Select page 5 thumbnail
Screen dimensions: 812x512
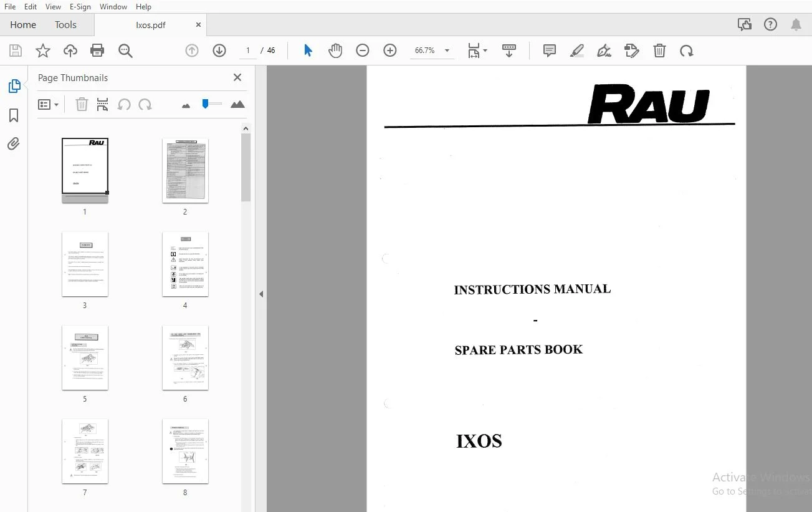tap(85, 357)
